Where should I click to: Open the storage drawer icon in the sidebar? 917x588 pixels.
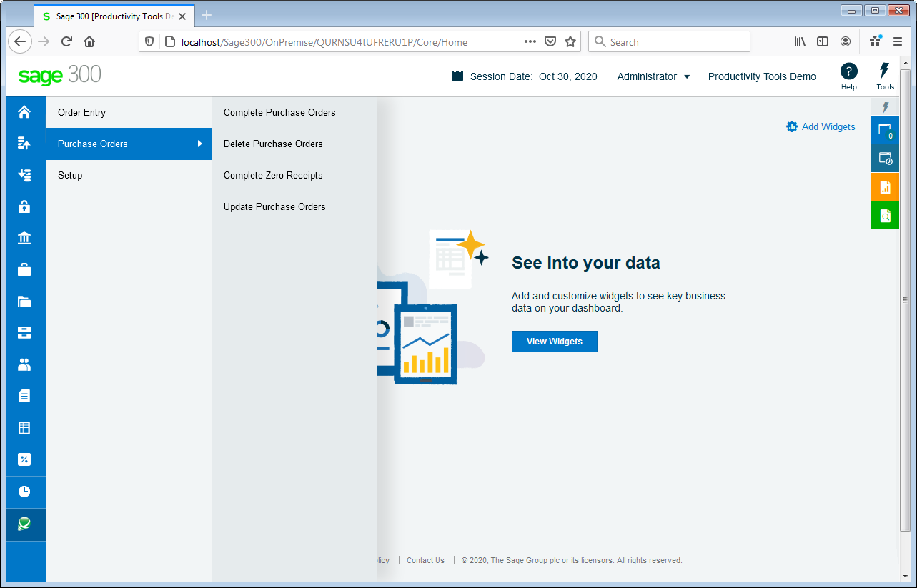click(x=24, y=333)
